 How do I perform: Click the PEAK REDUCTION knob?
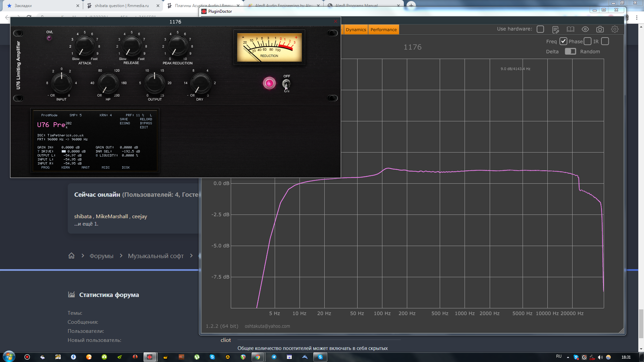tap(177, 46)
